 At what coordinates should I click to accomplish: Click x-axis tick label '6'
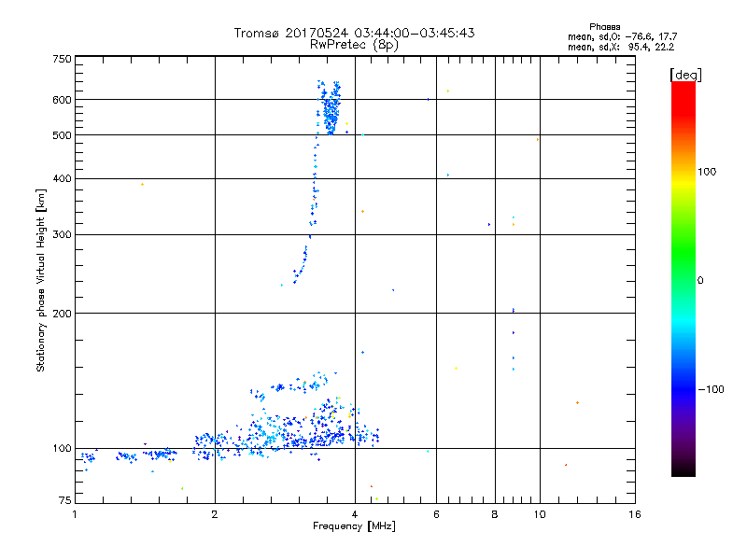point(436,514)
